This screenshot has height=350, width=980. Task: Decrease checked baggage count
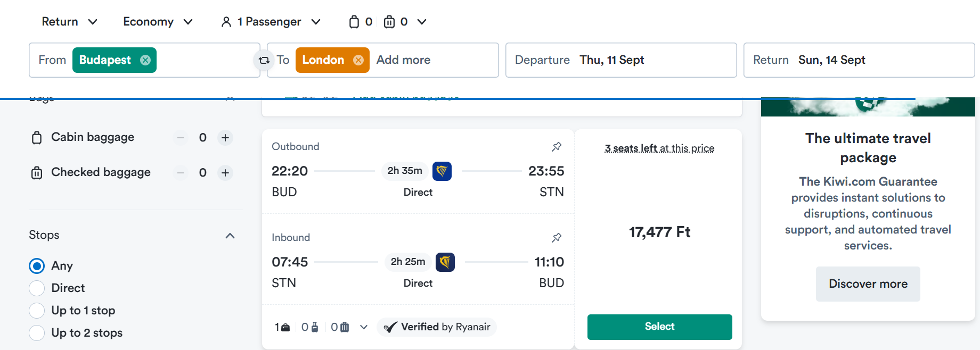pyautogui.click(x=181, y=173)
